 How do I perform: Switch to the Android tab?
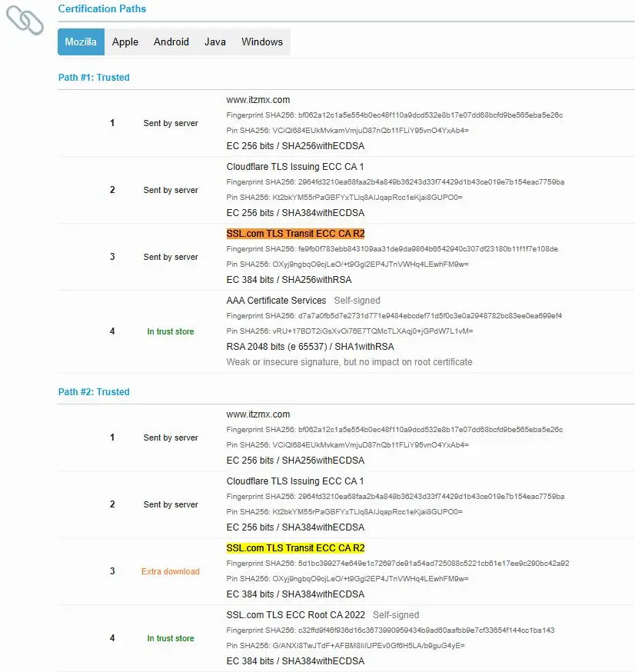[x=171, y=42]
